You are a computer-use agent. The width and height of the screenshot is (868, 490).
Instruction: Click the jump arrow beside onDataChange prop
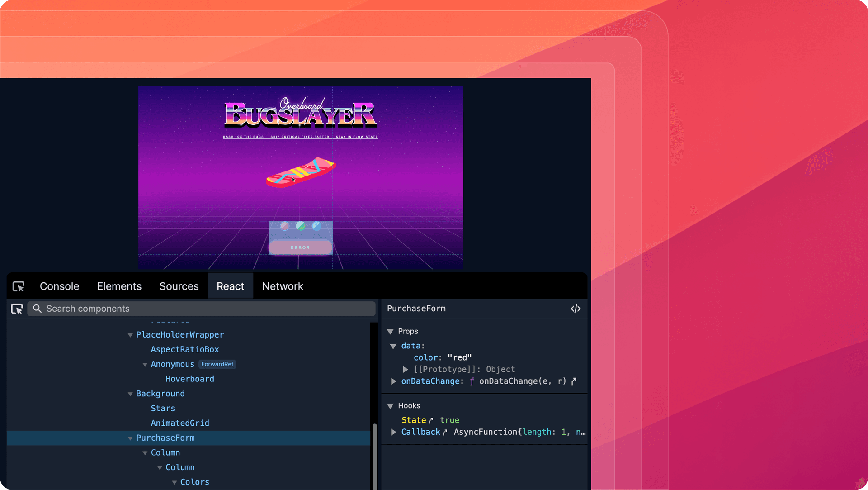(x=574, y=381)
